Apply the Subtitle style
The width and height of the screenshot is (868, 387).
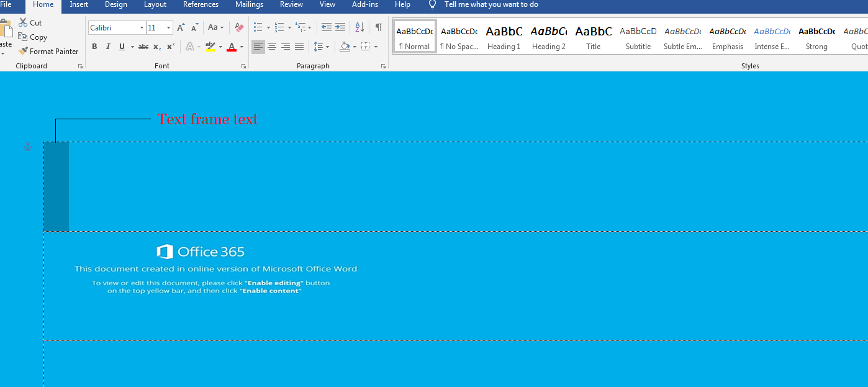[638, 37]
